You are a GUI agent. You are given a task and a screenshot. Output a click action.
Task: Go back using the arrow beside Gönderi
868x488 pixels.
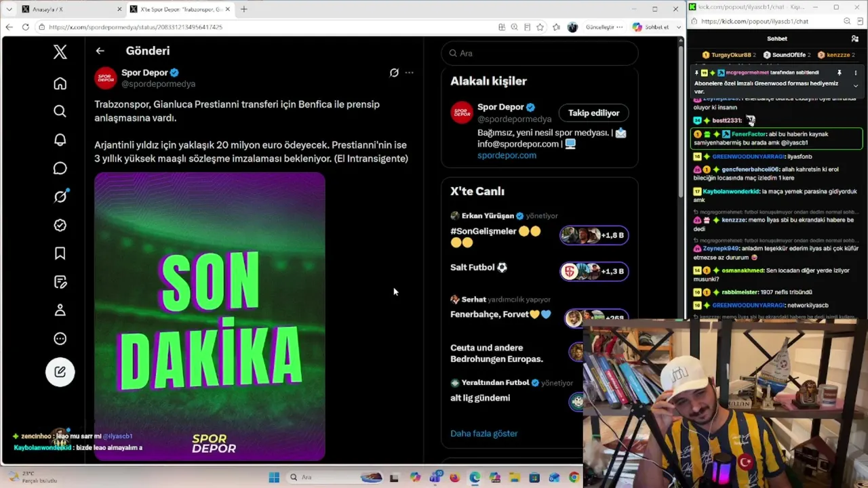[x=100, y=51]
